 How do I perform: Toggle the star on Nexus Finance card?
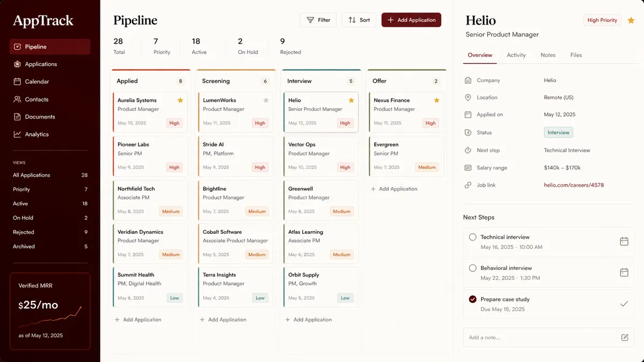tap(437, 100)
